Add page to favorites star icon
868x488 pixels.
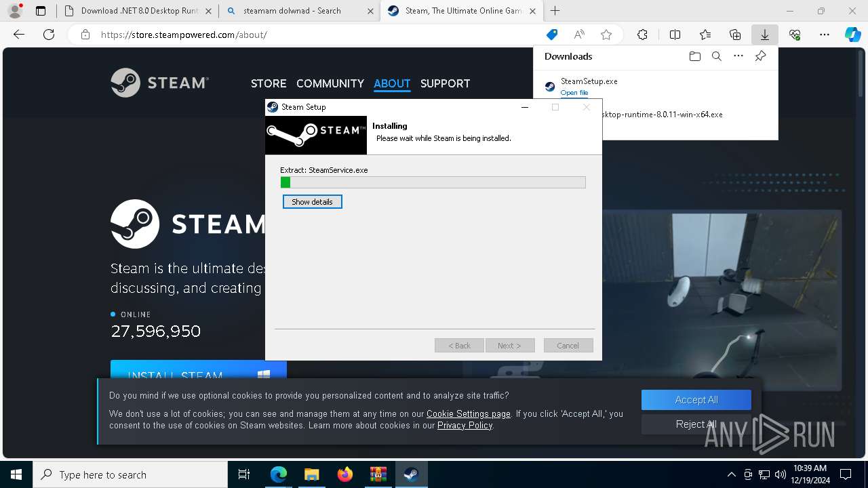[x=606, y=35]
